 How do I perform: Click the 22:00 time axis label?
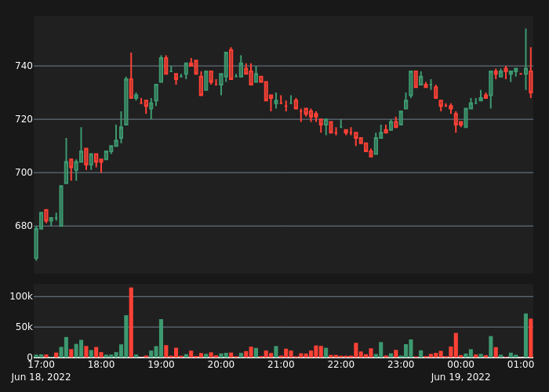click(340, 365)
